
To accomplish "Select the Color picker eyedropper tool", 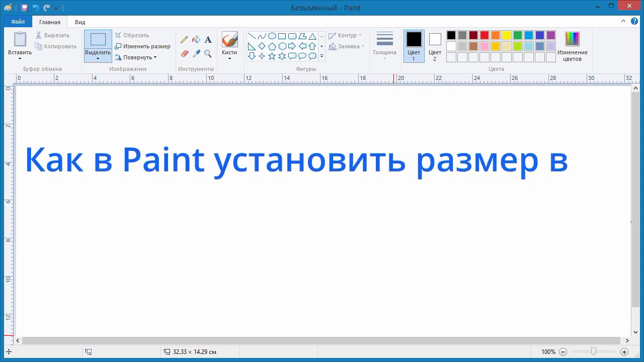I will (196, 53).
